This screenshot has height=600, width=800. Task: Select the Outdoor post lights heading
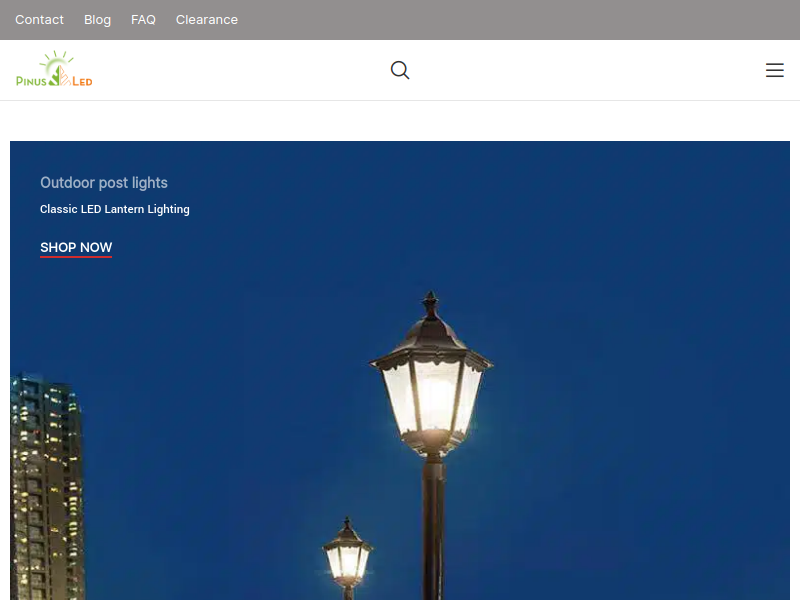tap(104, 183)
